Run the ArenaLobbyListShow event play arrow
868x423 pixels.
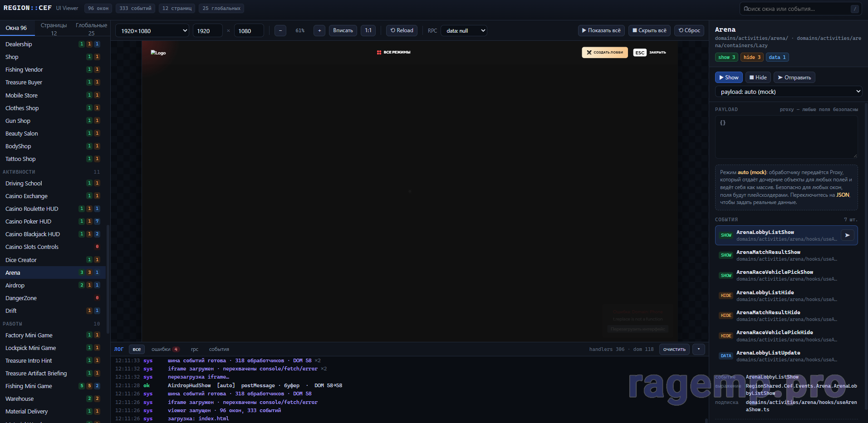point(847,235)
